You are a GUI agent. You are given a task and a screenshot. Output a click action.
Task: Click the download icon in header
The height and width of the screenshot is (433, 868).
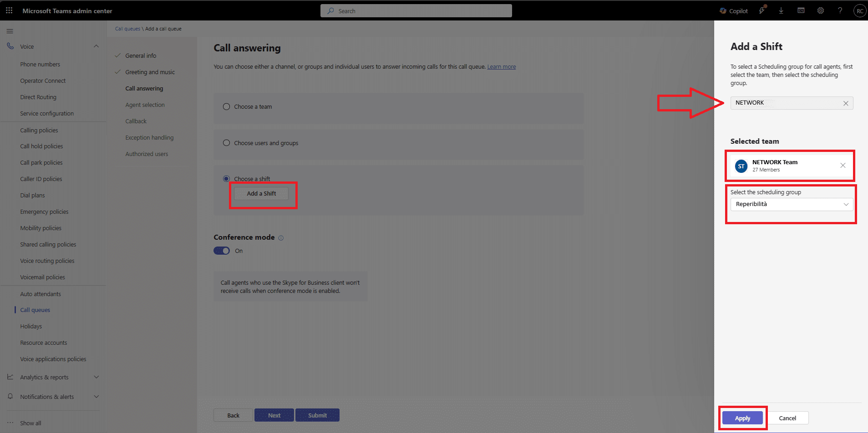point(781,11)
